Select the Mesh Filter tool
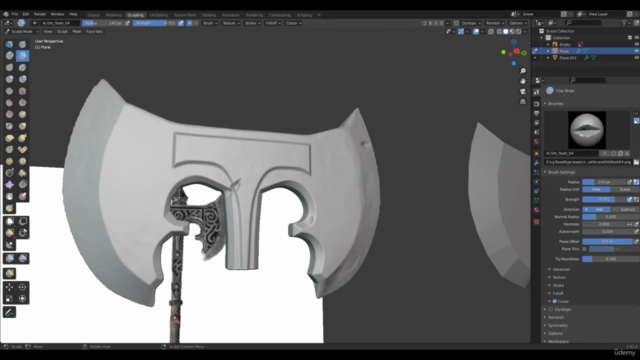The width and height of the screenshot is (640, 360). (x=9, y=258)
